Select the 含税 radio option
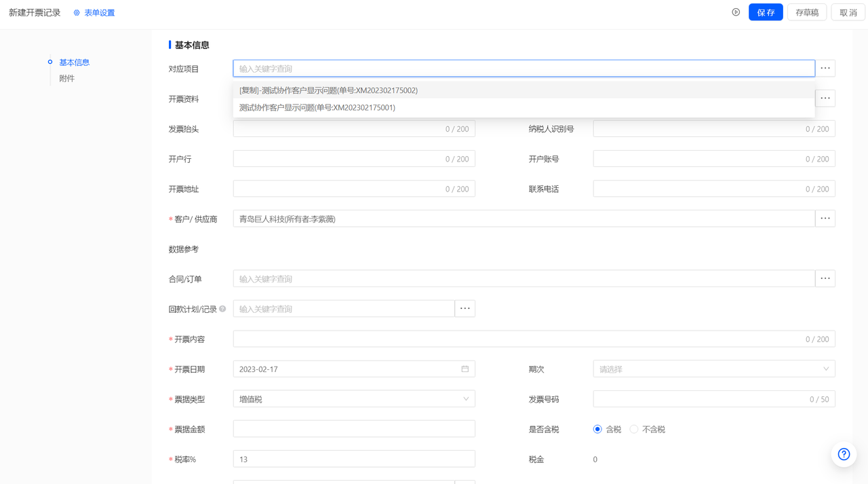The image size is (868, 484). (597, 430)
